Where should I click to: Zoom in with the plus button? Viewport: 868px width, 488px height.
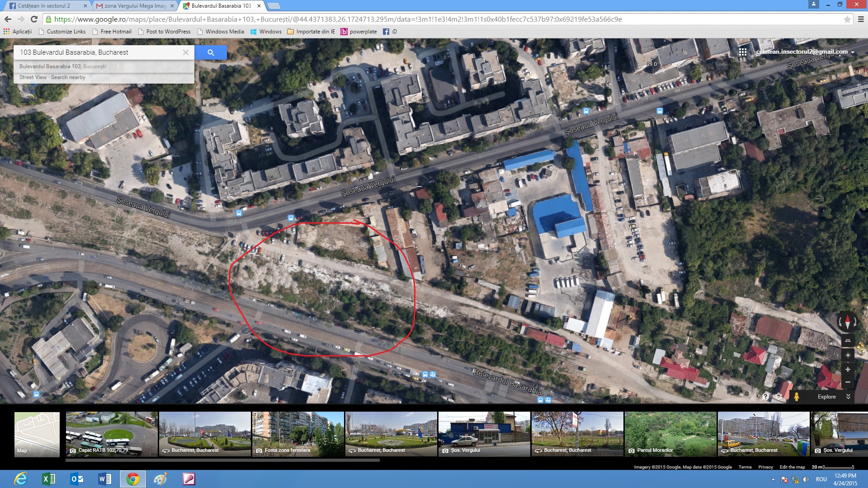tap(848, 370)
